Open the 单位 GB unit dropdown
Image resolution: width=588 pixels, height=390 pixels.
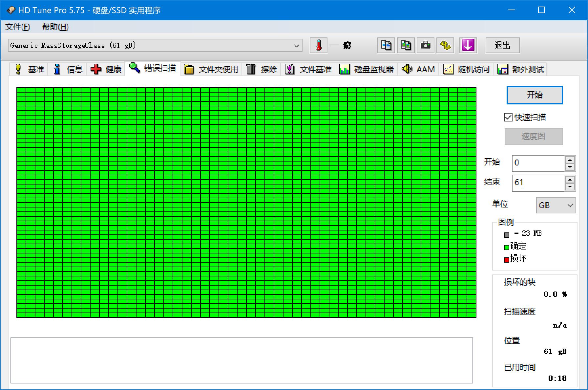click(556, 205)
